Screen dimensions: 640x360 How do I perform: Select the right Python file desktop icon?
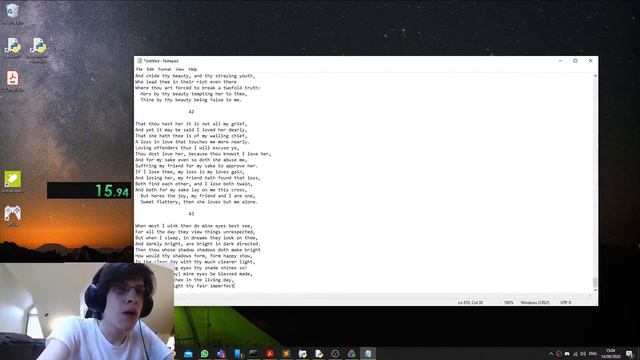[x=38, y=46]
